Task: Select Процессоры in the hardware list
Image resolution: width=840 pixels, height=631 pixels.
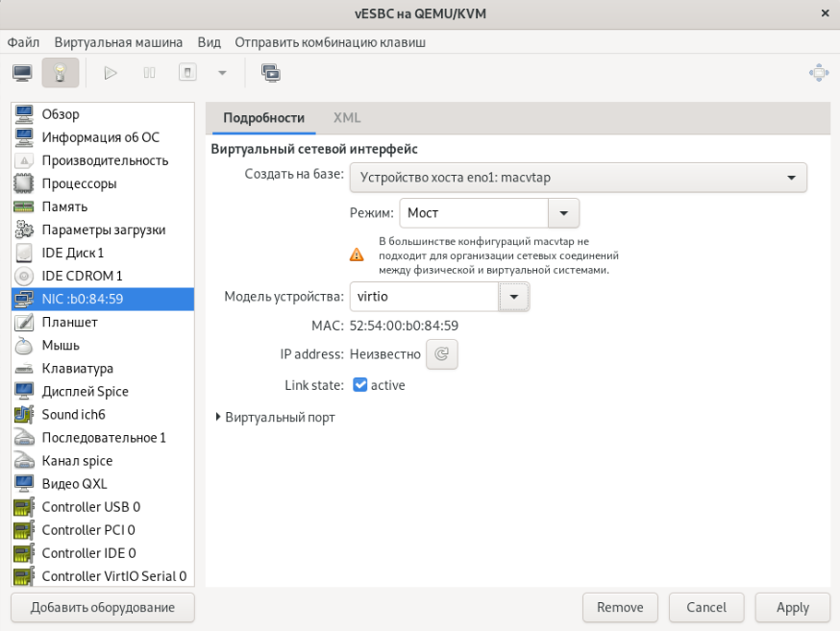Action: 79,183
